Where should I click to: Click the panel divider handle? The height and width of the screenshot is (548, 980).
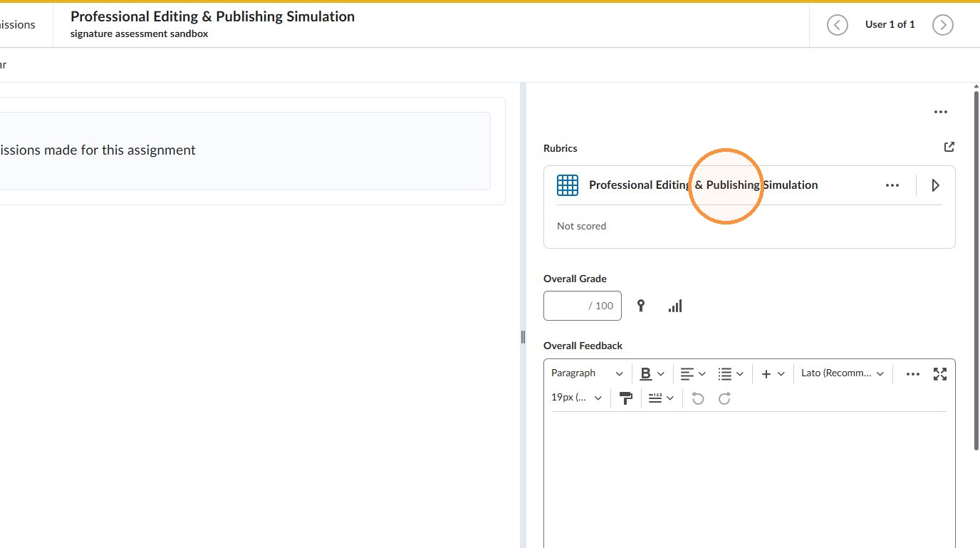click(x=523, y=337)
